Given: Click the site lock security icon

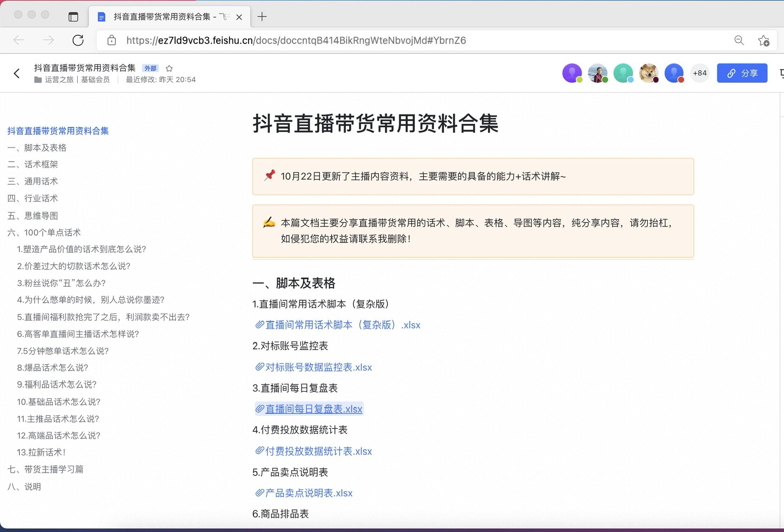Looking at the screenshot, I should pyautogui.click(x=111, y=40).
